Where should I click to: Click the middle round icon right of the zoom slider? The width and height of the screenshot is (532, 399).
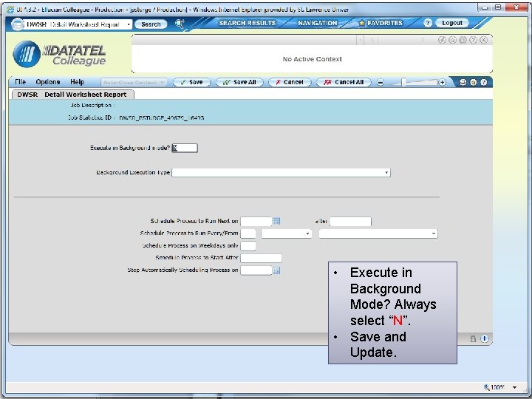(x=474, y=83)
